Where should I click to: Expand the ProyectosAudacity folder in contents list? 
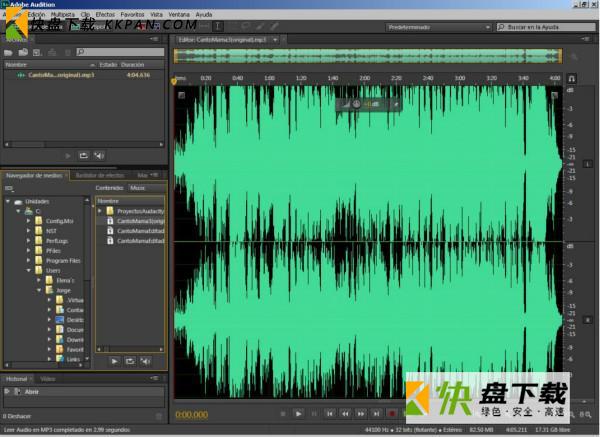[x=100, y=211]
